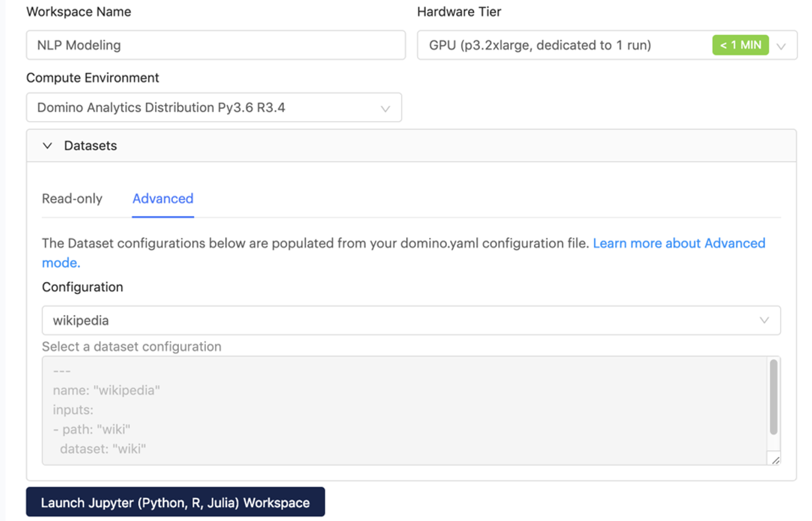Launch the Jupyter Python workspace
Screen dimensions: 812x521
pos(175,502)
